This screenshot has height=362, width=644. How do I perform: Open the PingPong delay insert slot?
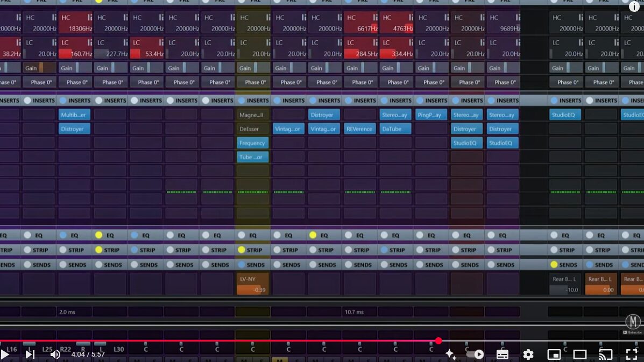tap(431, 115)
